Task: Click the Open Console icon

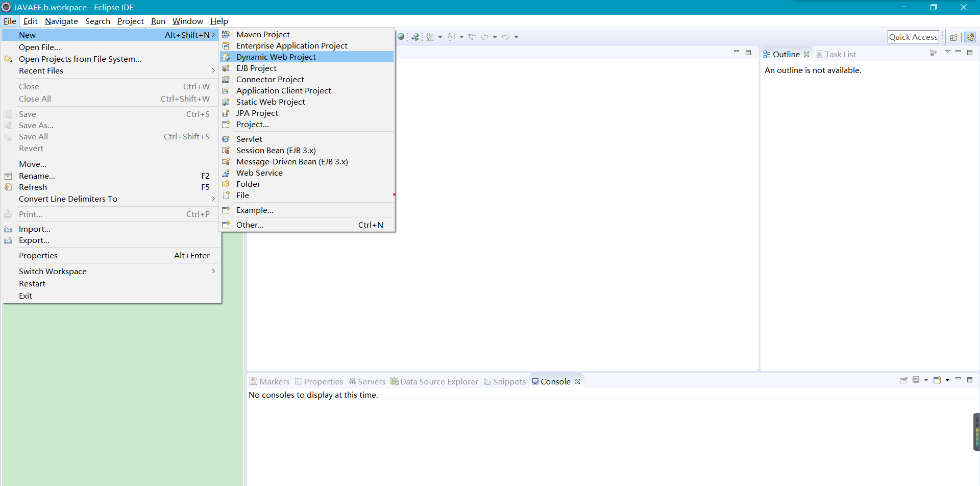Action: (937, 380)
